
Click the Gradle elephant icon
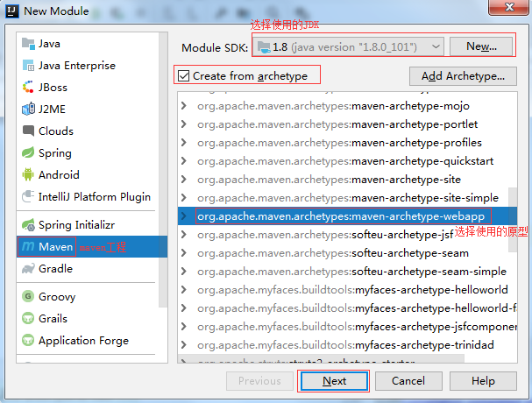(28, 268)
